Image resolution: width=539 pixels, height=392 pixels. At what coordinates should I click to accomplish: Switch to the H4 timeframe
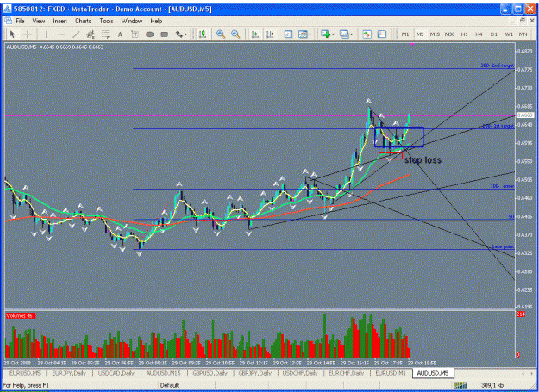pyautogui.click(x=479, y=34)
